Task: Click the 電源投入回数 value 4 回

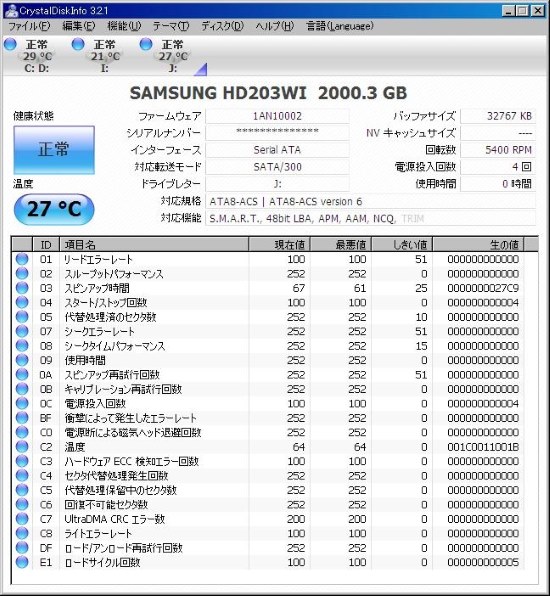Action: point(498,166)
